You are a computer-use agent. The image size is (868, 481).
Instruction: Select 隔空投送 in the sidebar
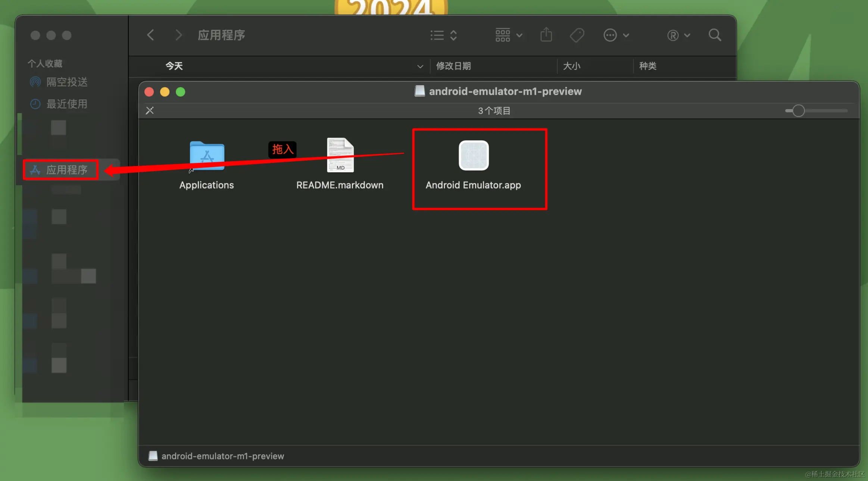[66, 82]
